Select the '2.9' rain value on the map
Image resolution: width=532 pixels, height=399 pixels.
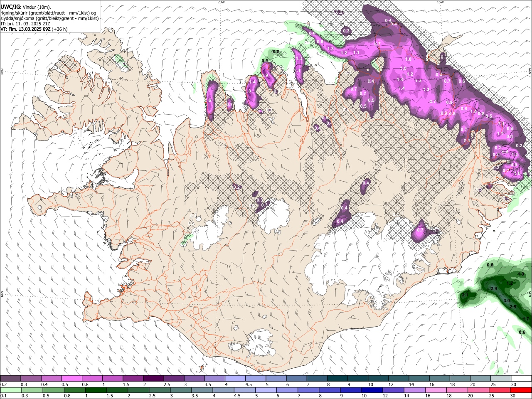[x=494, y=288]
